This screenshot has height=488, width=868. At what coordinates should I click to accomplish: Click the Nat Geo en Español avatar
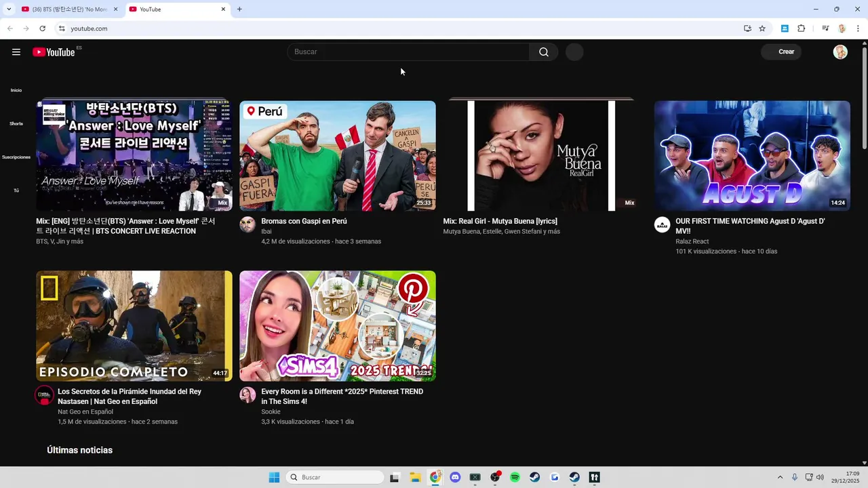tap(44, 395)
